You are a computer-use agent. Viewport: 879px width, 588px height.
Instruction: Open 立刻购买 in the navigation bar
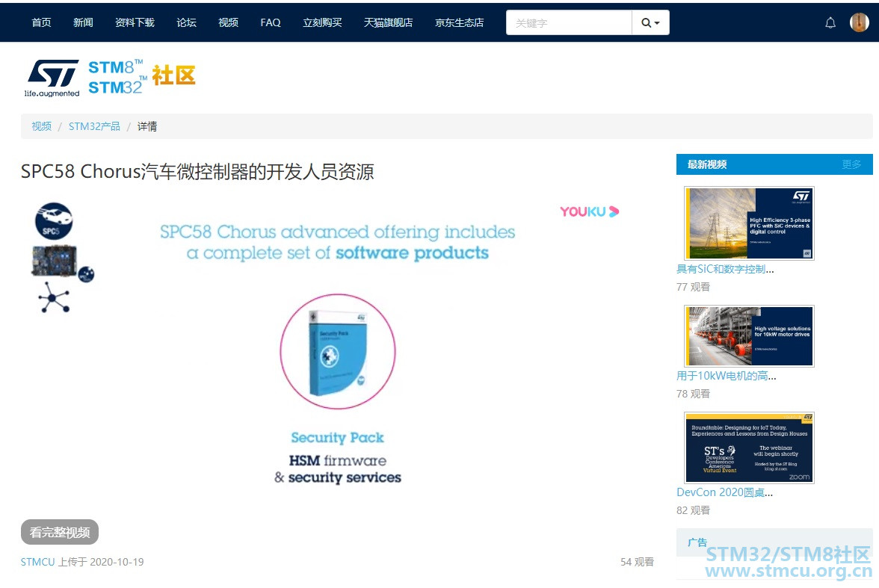322,22
